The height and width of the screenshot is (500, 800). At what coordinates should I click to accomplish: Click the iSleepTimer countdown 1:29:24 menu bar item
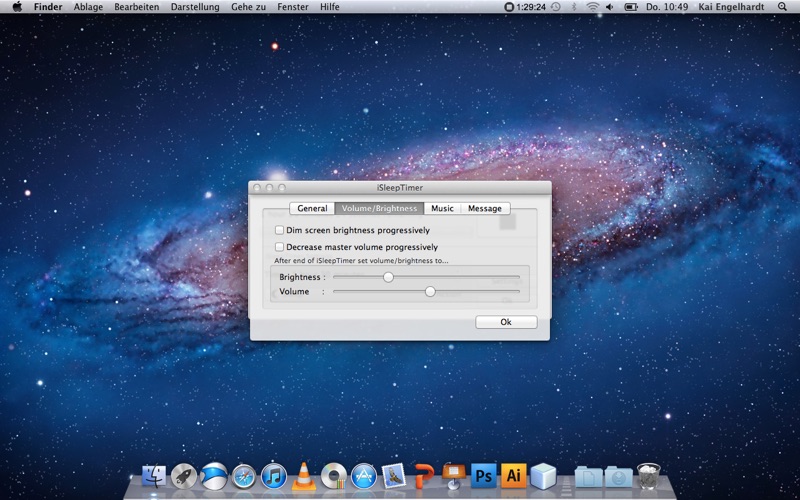pos(525,7)
